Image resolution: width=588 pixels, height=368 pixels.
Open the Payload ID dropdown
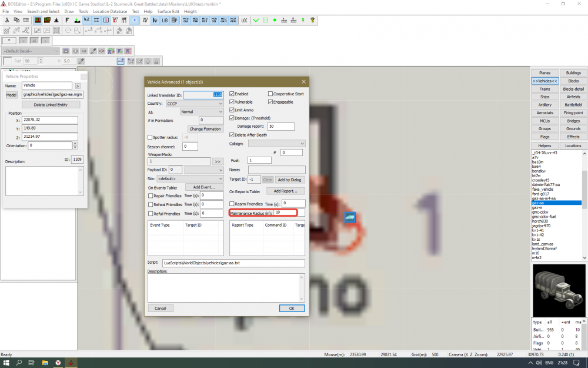click(204, 170)
